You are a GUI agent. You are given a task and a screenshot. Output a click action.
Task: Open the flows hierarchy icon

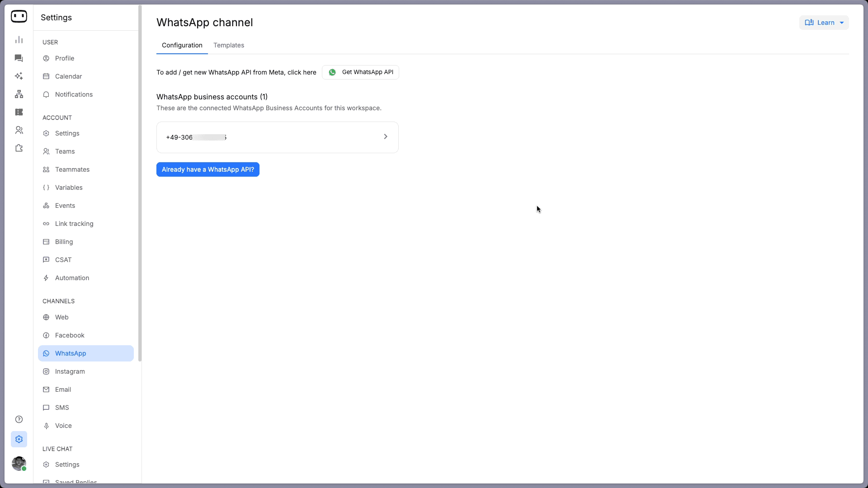click(x=19, y=94)
